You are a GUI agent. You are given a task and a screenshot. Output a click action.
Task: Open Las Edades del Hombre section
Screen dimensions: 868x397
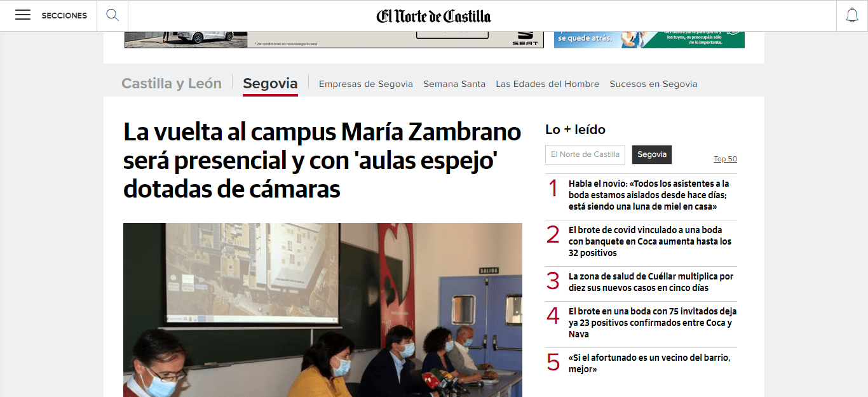548,84
